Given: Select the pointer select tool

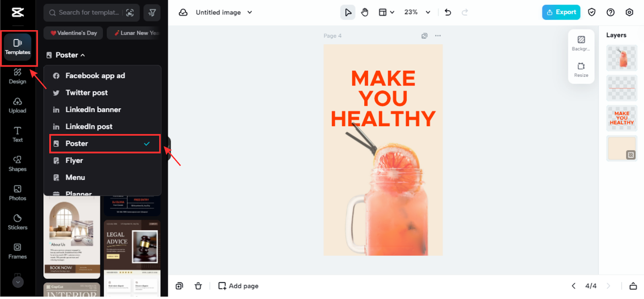Looking at the screenshot, I should point(348,13).
